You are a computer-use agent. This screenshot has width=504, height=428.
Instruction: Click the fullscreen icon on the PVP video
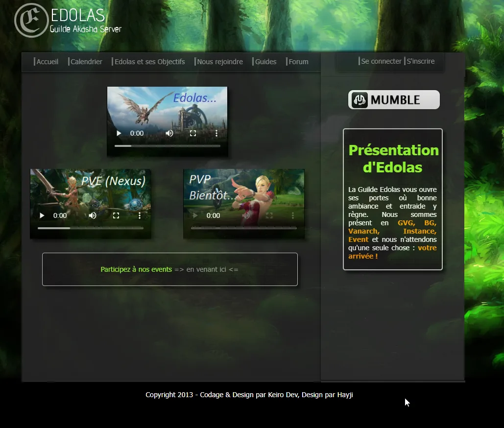tap(269, 215)
